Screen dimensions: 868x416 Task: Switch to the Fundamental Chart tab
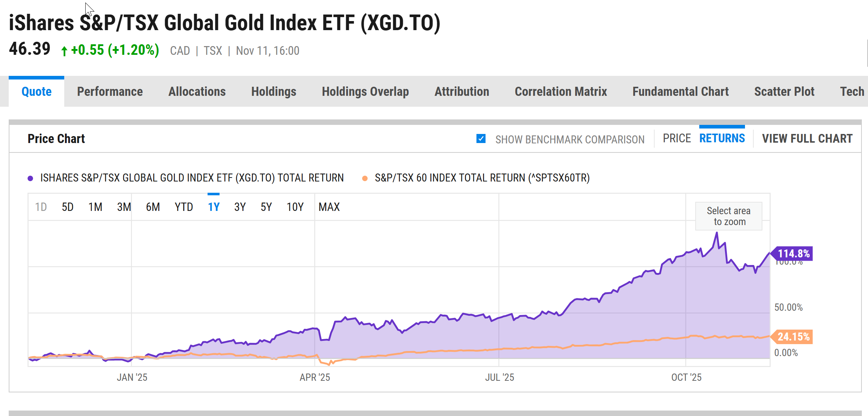point(680,91)
